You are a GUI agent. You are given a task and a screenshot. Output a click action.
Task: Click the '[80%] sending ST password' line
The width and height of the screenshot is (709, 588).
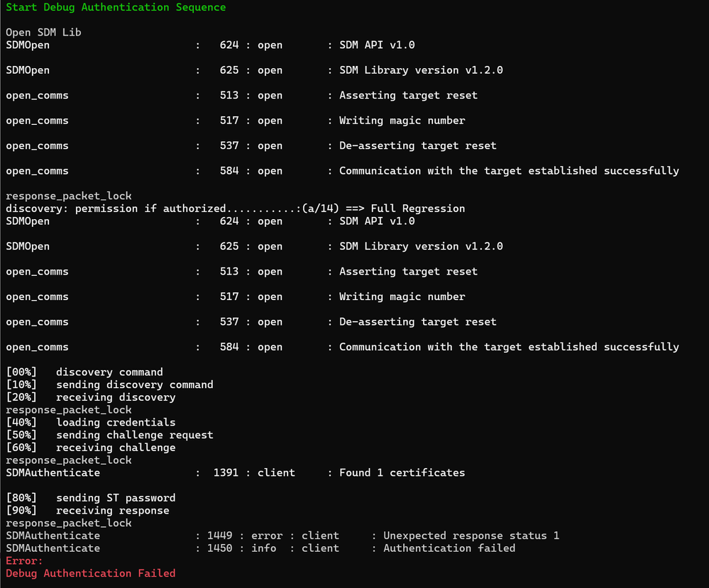pyautogui.click(x=90, y=498)
